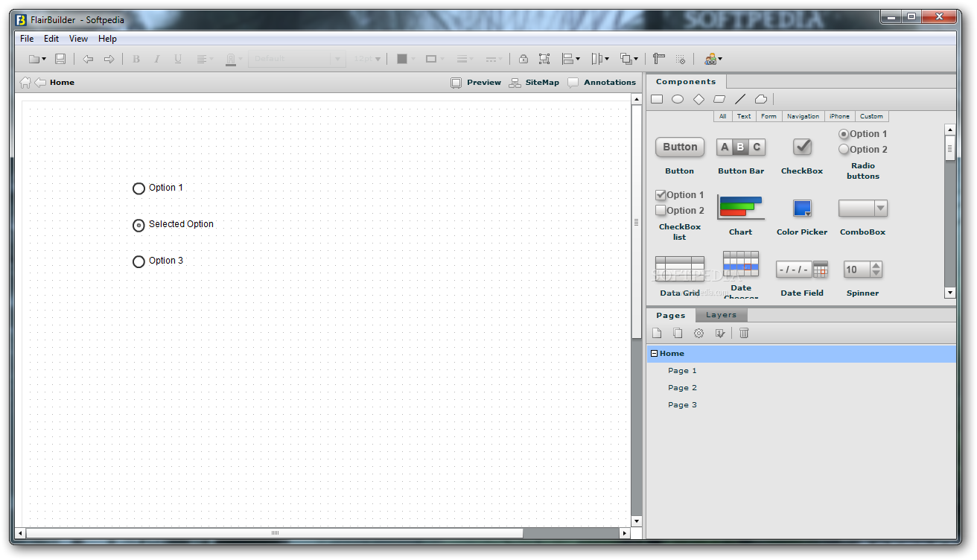Screen dimensions: 977x560
Task: Open the align objects dropdown
Action: [571, 59]
